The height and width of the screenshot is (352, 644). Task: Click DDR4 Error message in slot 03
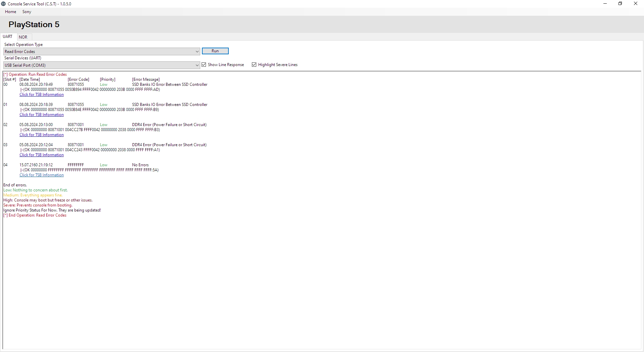(169, 145)
